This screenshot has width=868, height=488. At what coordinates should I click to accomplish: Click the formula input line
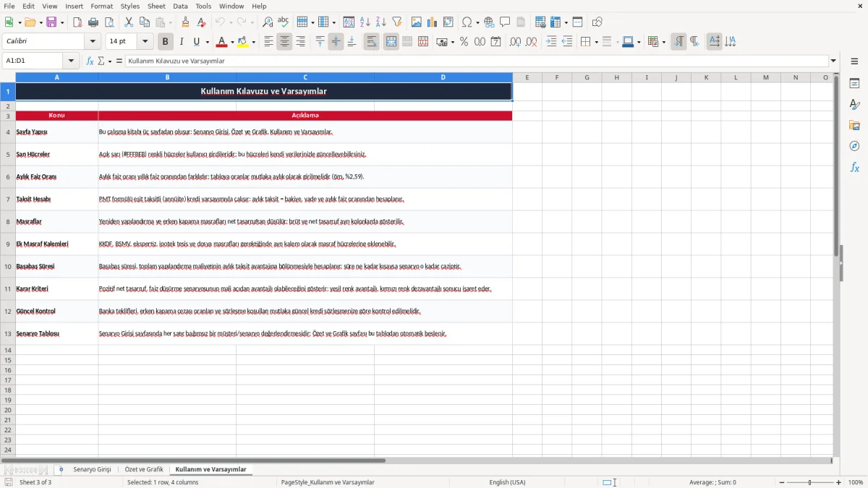[476, 61]
